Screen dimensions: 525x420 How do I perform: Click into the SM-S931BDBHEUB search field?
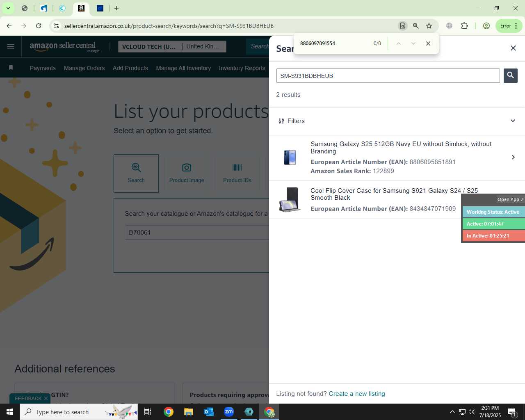pyautogui.click(x=388, y=76)
